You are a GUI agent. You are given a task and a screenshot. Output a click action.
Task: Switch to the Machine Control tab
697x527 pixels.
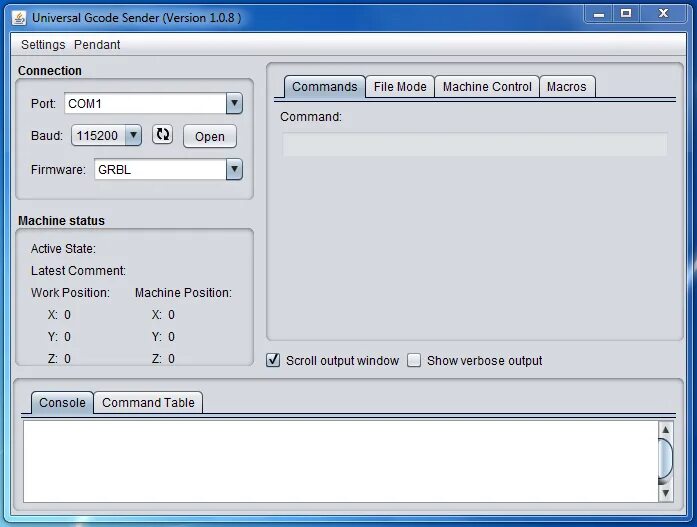point(487,87)
